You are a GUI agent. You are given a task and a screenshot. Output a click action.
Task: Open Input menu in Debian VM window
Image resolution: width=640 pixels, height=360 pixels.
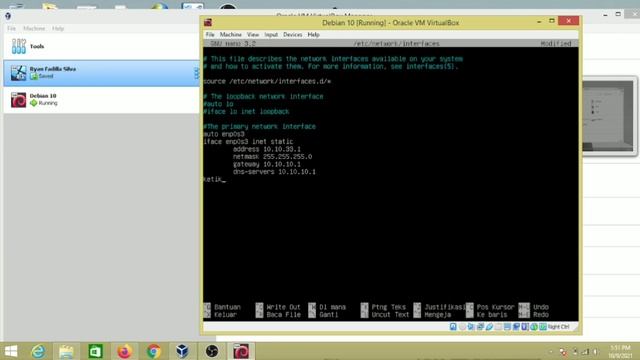[271, 35]
